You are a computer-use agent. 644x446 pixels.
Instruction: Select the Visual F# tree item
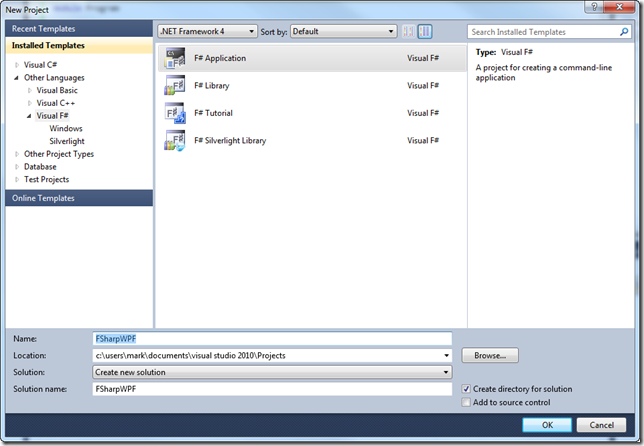click(x=52, y=116)
